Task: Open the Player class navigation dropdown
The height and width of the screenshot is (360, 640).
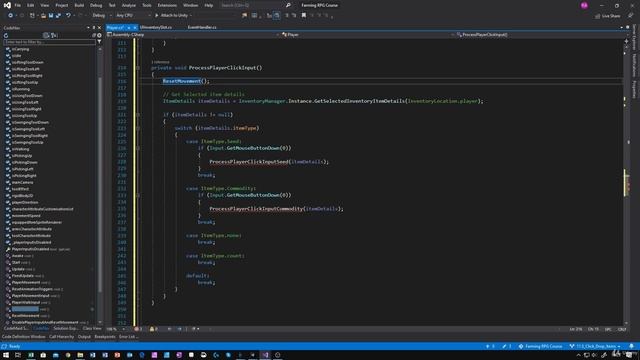Action: [367, 35]
